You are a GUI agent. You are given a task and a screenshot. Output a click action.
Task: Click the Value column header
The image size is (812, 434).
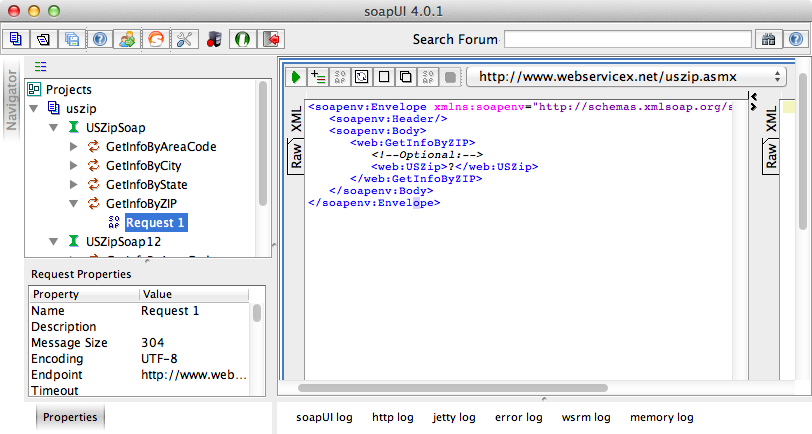195,294
